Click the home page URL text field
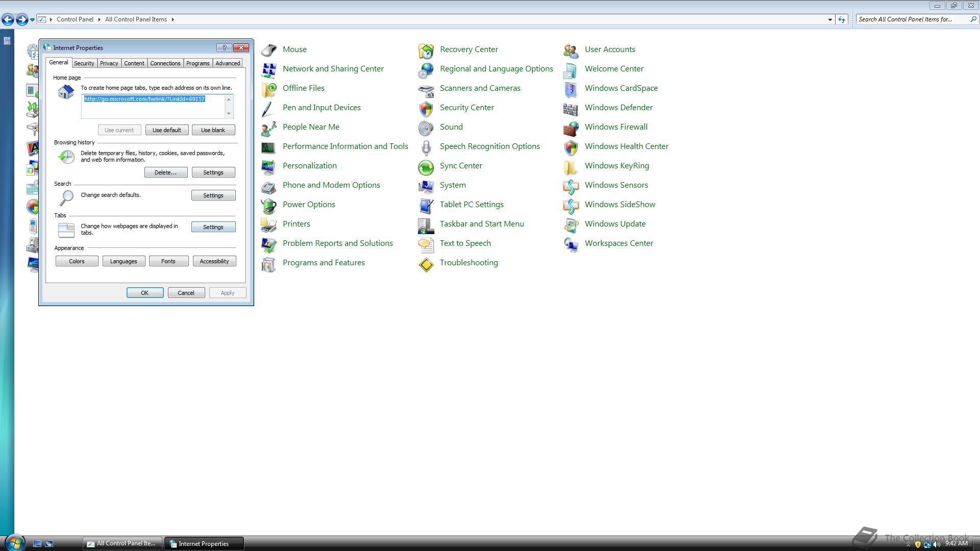 (x=153, y=107)
